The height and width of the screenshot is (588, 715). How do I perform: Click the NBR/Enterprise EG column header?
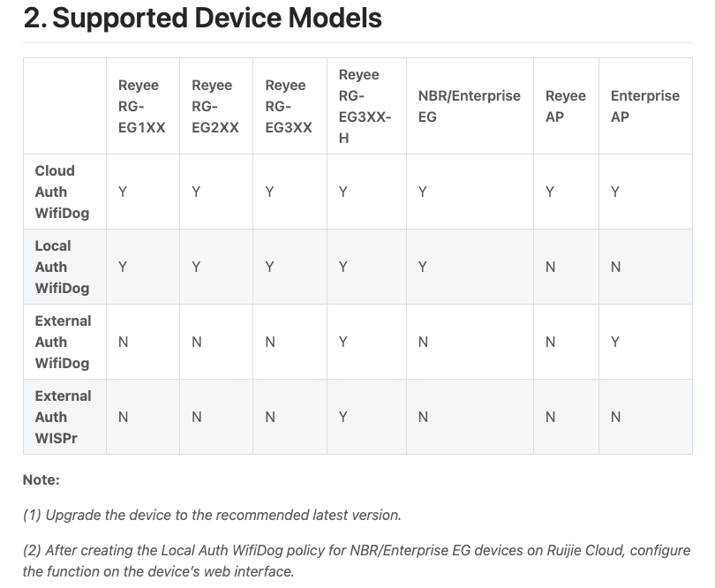(470, 106)
